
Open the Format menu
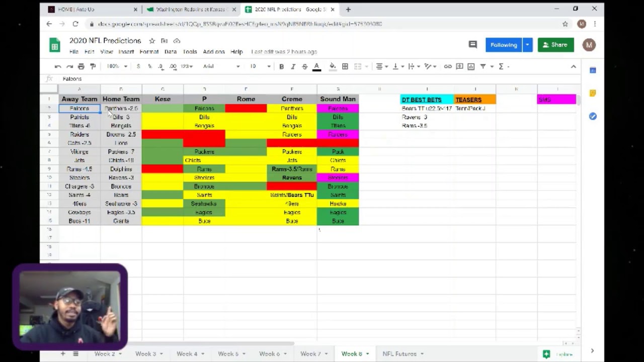[x=149, y=52]
